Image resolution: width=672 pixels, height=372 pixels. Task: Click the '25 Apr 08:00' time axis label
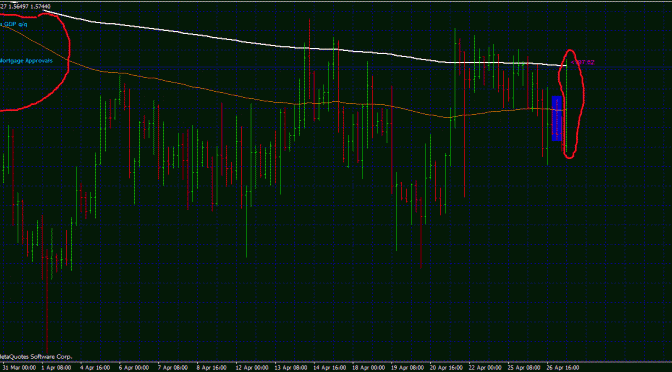[x=523, y=368]
